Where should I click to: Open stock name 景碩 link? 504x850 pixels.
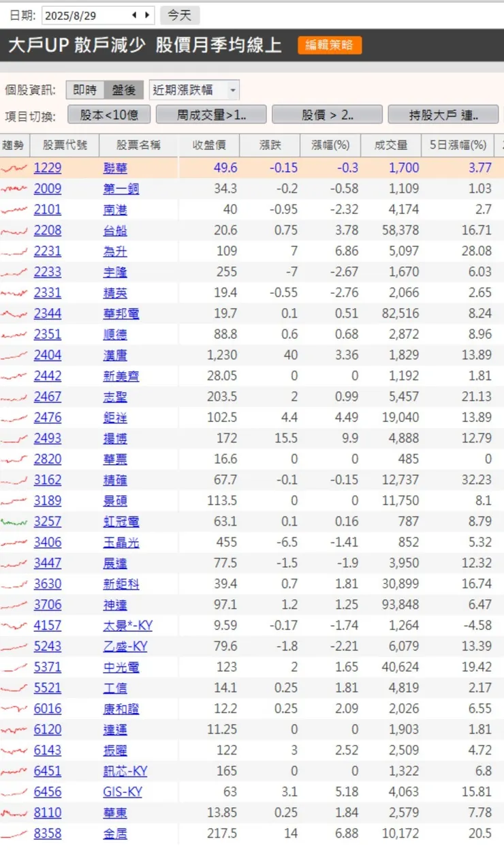pos(115,500)
